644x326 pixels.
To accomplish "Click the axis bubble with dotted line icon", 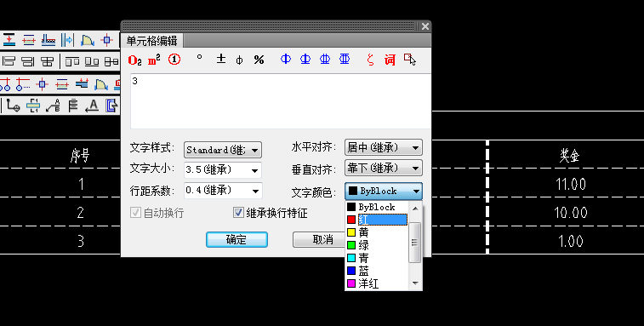I will tap(23, 84).
